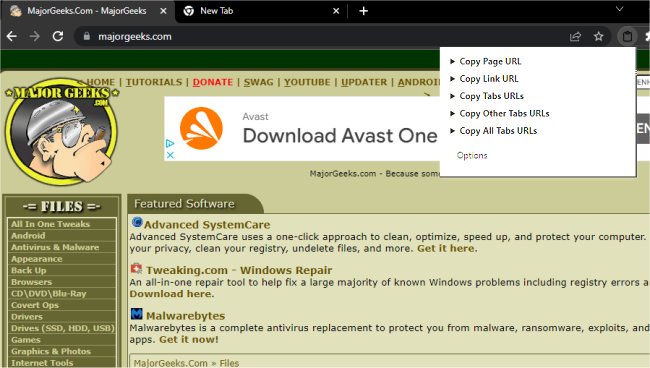The height and width of the screenshot is (368, 650).
Task: Expand the Copy Link URL arrow
Action: tap(452, 79)
